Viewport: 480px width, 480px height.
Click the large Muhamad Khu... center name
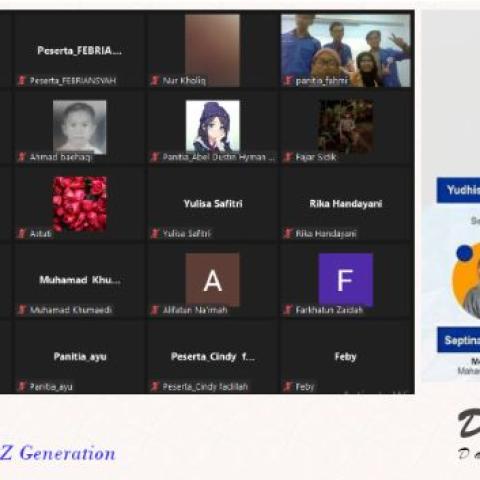80,280
